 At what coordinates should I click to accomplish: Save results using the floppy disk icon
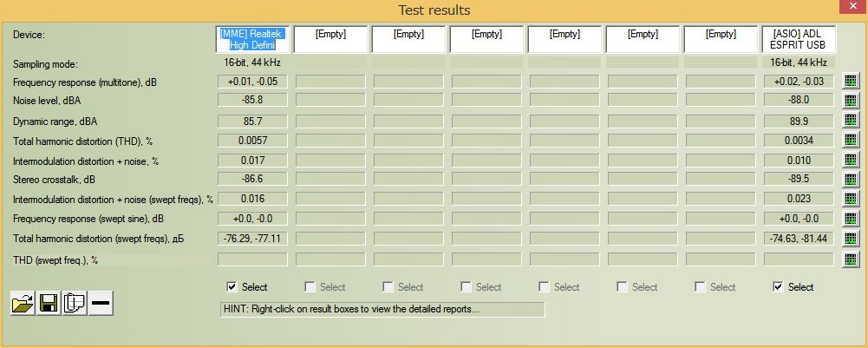coord(49,303)
